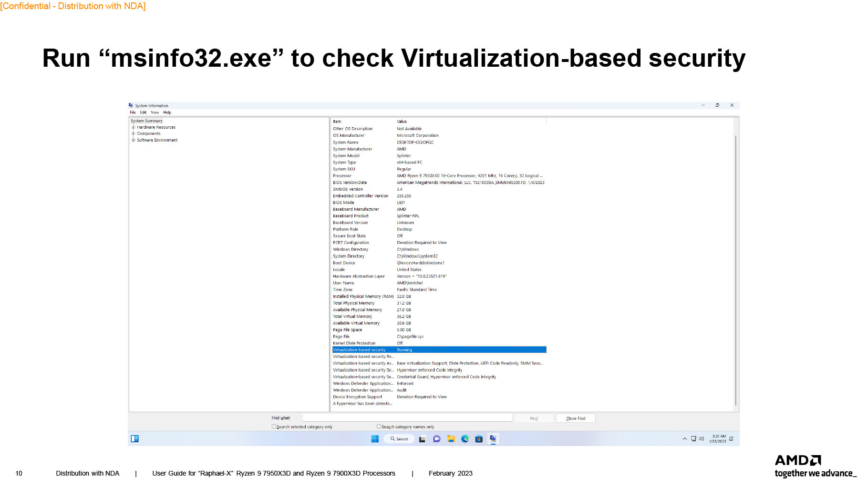This screenshot has width=868, height=488.
Task: Expand the Components tree node
Action: click(x=134, y=133)
